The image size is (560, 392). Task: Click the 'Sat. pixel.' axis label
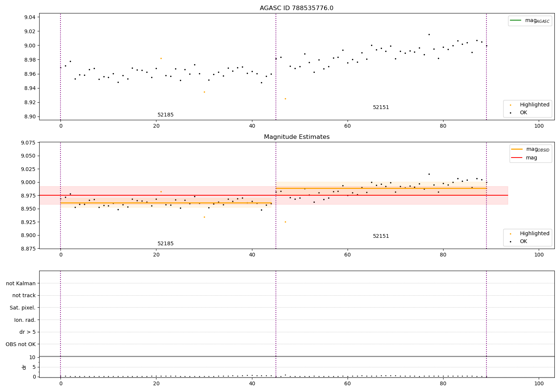(23, 308)
